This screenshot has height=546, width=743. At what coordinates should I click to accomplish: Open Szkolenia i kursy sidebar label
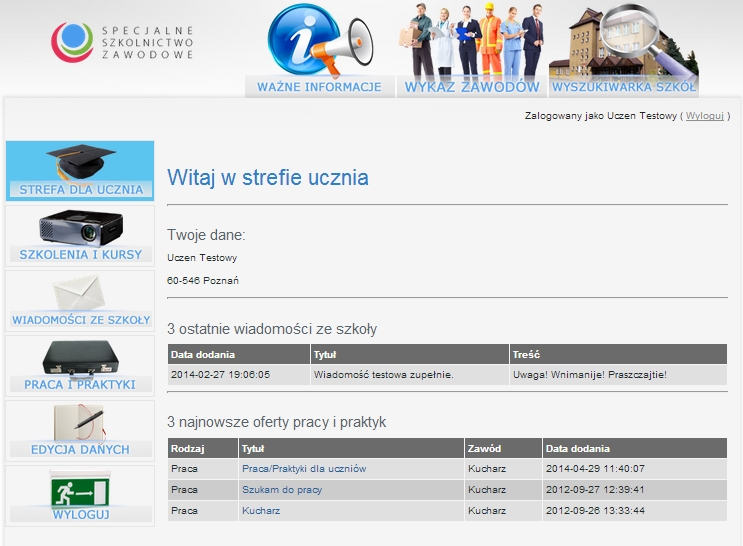pos(81,255)
